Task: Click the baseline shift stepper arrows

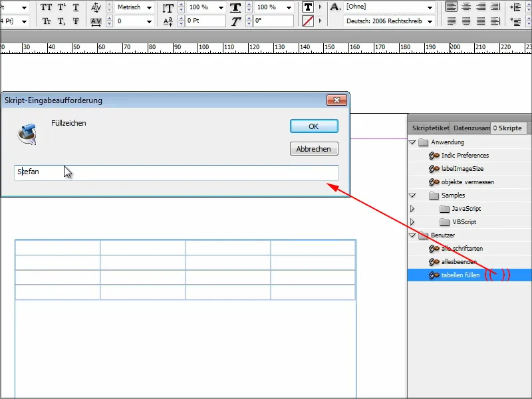Action: click(x=181, y=21)
